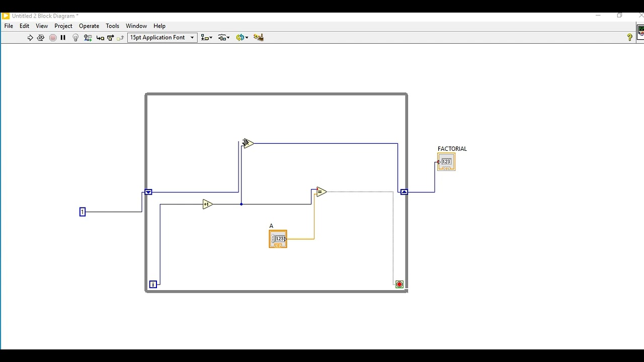Open the Distribute Objects dropdown

[x=224, y=38]
